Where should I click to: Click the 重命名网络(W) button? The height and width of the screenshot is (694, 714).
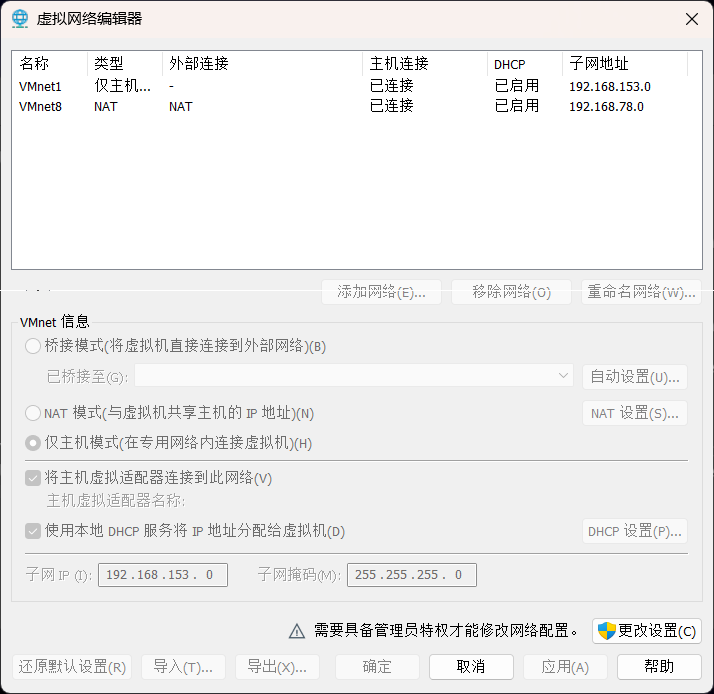point(641,291)
